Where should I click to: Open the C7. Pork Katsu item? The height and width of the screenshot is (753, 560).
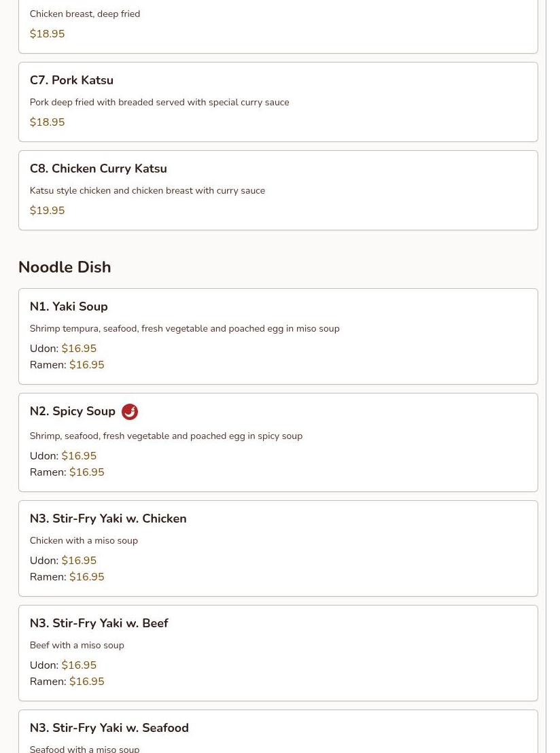(x=71, y=80)
